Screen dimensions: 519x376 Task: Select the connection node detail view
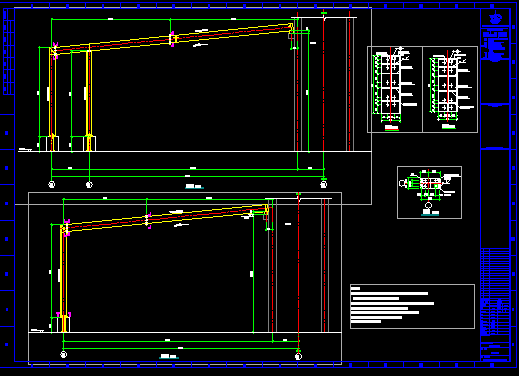(x=429, y=192)
